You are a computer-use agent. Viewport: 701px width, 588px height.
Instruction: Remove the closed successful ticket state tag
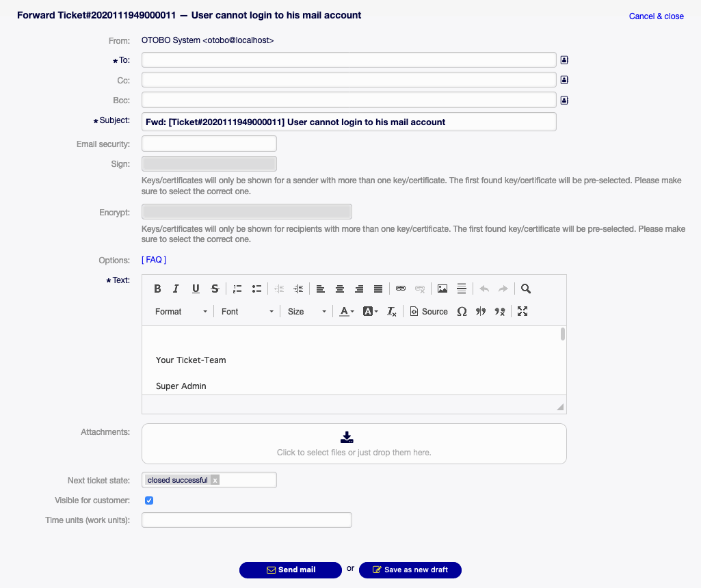(x=214, y=480)
